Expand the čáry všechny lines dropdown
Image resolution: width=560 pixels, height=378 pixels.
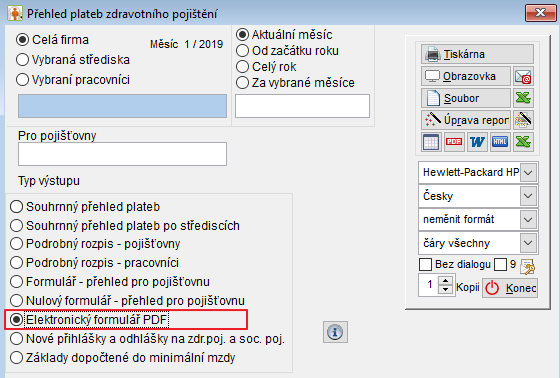click(528, 243)
